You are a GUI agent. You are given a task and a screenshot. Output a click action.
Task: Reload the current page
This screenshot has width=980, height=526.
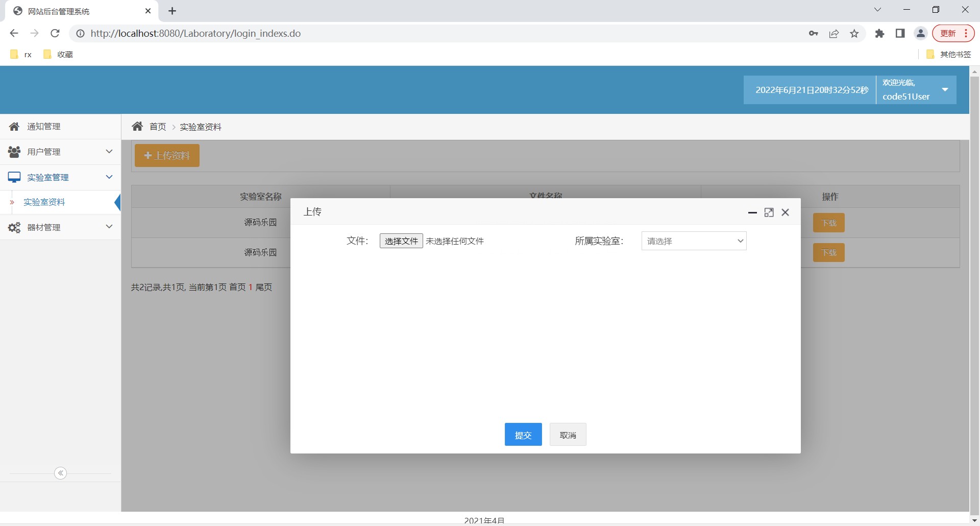pos(55,33)
